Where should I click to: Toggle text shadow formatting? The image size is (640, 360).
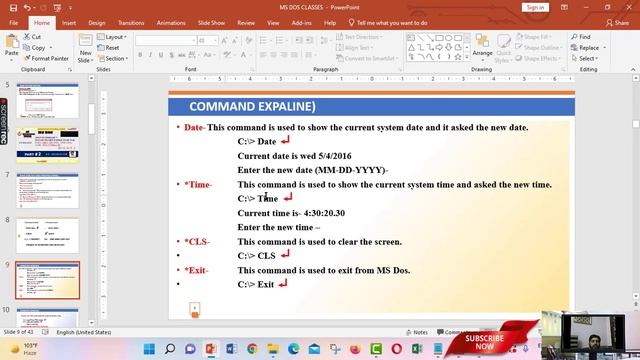pos(171,55)
